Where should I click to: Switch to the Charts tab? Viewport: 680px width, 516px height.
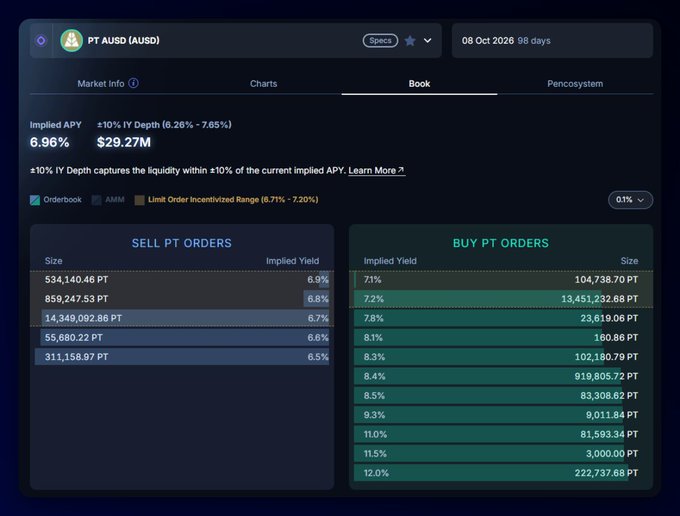[x=264, y=84]
